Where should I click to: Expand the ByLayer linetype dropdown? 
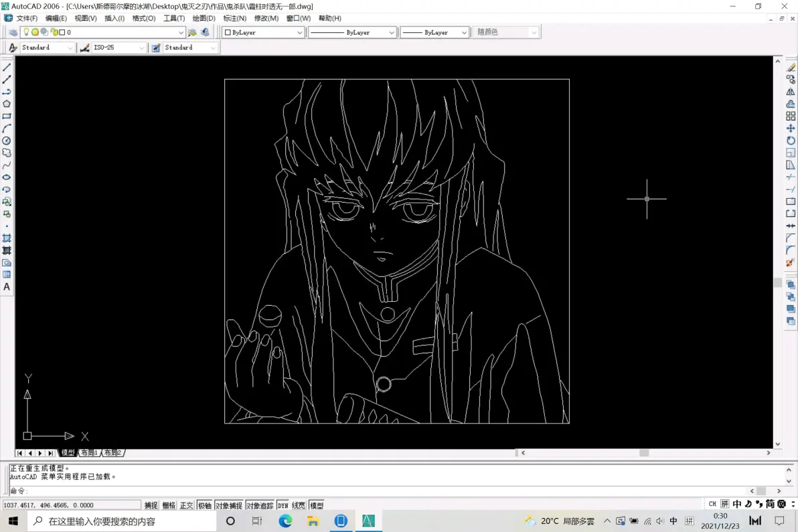(x=392, y=32)
